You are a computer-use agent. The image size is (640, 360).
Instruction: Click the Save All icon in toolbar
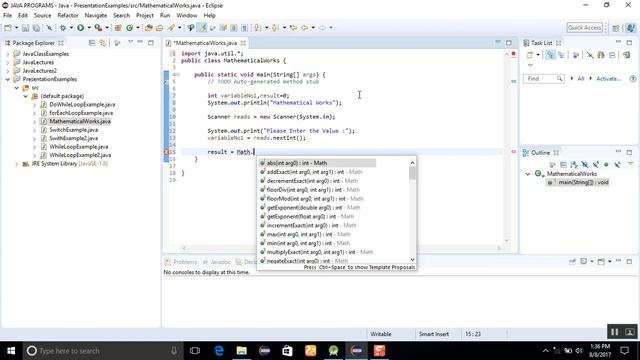pos(36,28)
